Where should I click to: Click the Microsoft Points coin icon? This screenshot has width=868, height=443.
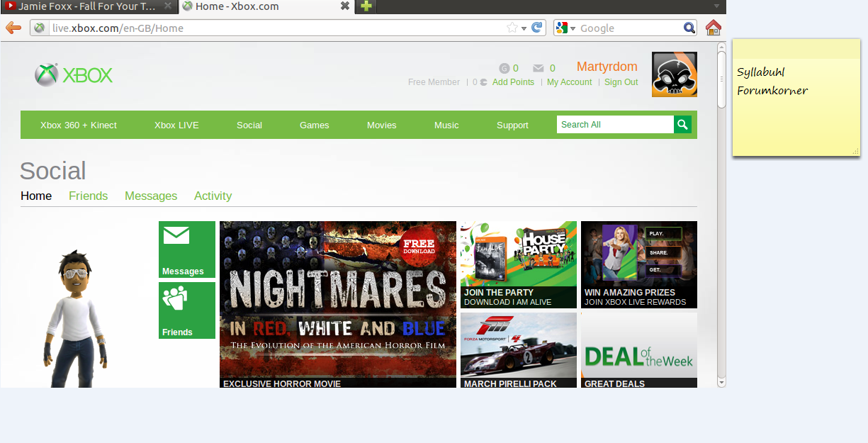coord(483,82)
